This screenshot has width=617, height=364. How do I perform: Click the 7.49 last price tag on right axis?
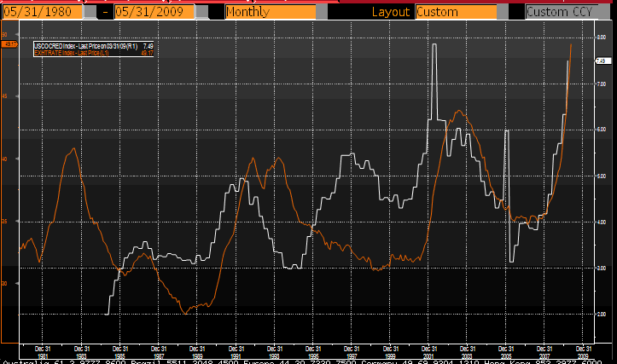[600, 61]
